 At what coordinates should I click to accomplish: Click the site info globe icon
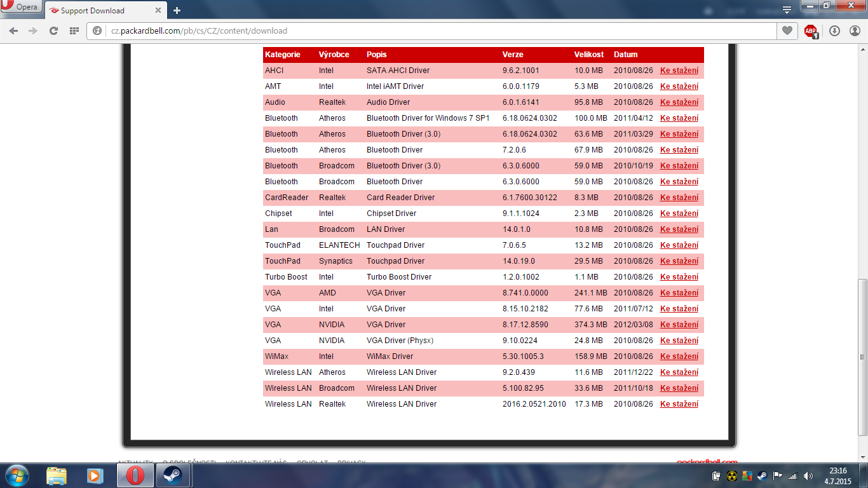tap(97, 30)
